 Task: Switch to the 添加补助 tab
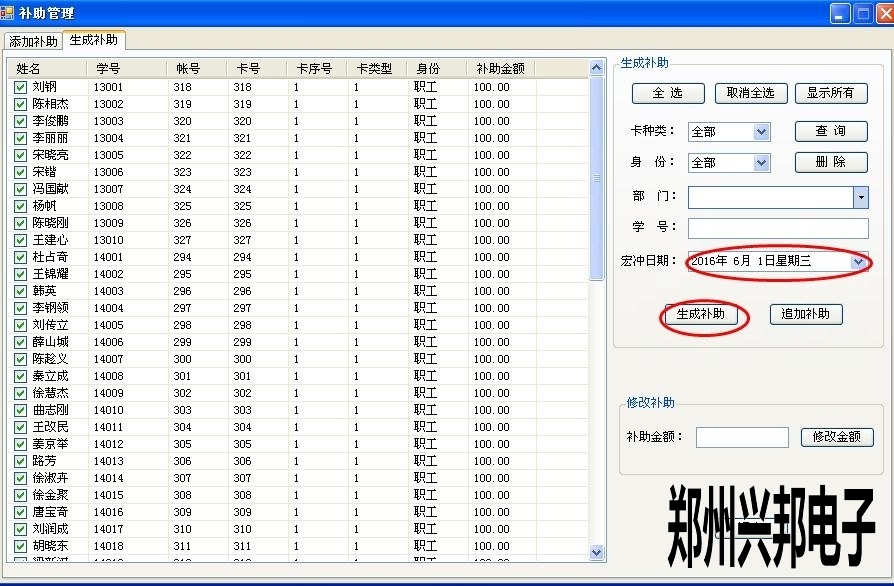pos(33,42)
